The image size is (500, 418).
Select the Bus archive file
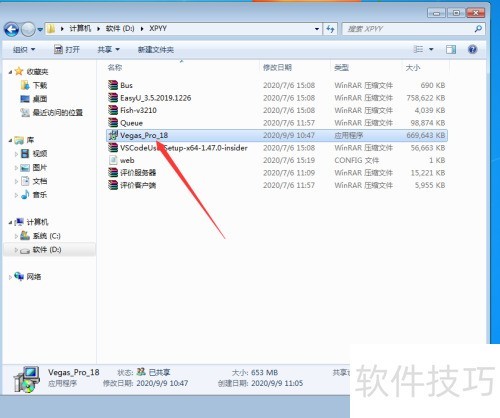(277, 85)
